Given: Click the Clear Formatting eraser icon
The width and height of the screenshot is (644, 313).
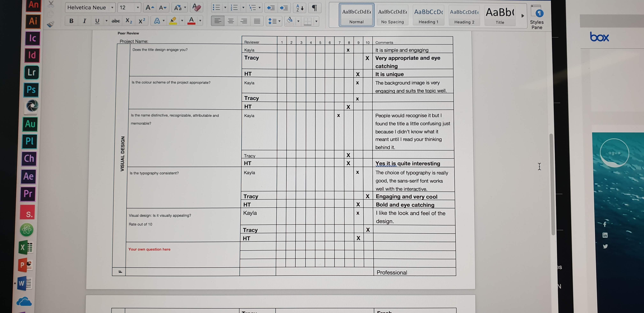Looking at the screenshot, I should (196, 8).
